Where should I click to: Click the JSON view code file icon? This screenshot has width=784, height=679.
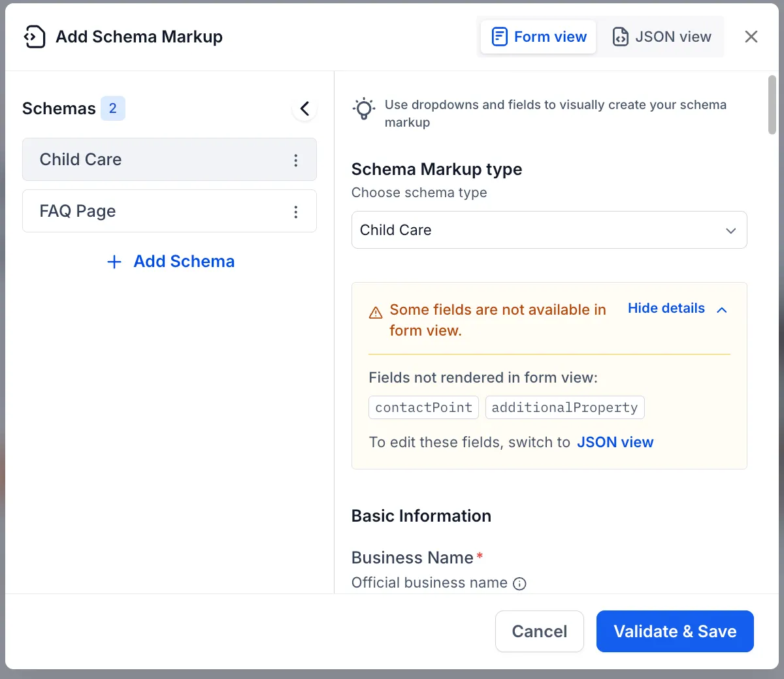coord(619,37)
